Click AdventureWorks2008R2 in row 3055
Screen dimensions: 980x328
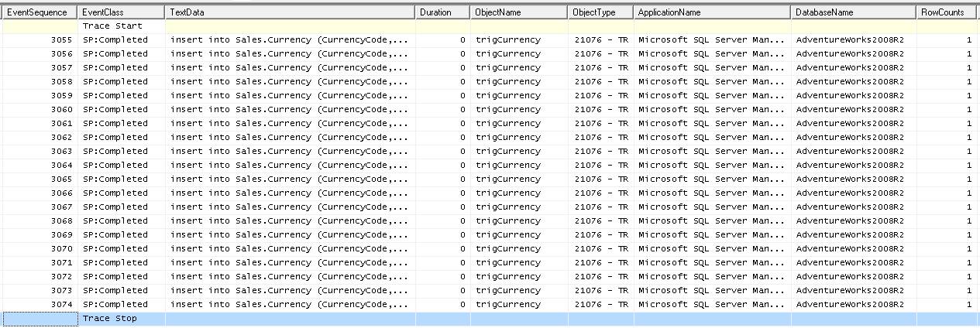click(x=850, y=40)
